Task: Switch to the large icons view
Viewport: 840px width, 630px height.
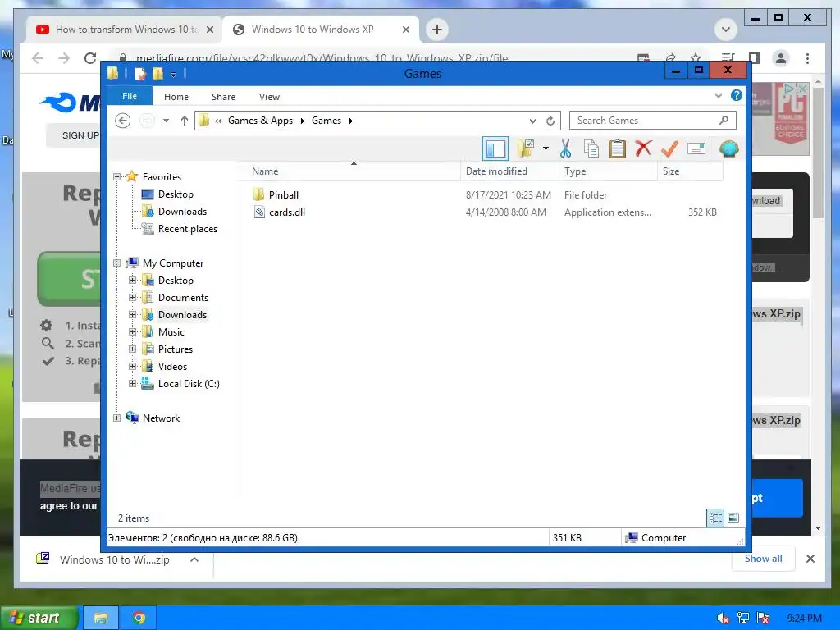Action: pos(733,518)
